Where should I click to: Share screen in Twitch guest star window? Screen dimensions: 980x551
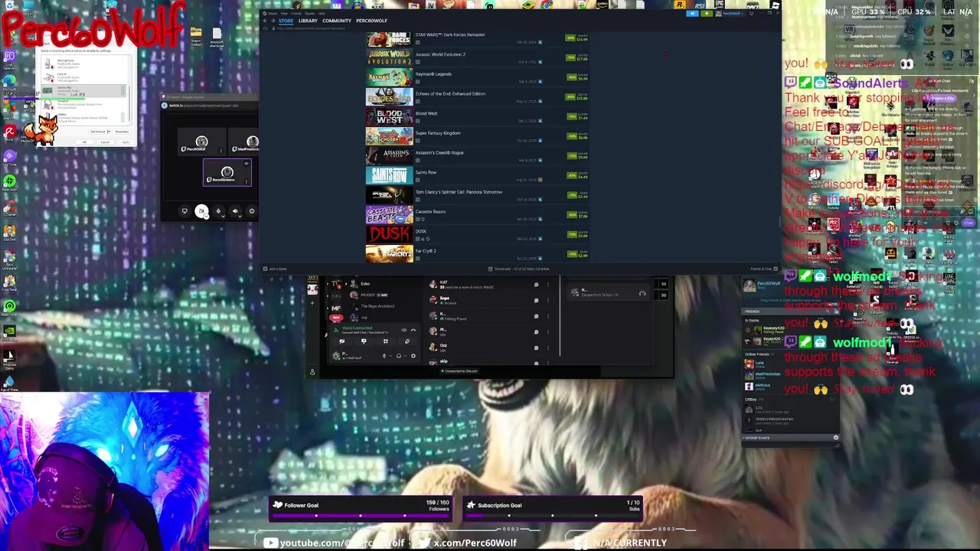185,211
